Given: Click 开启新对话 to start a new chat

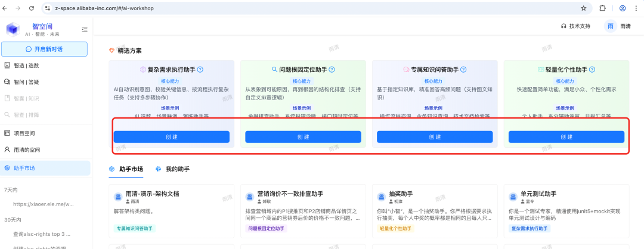Looking at the screenshot, I should point(45,49).
